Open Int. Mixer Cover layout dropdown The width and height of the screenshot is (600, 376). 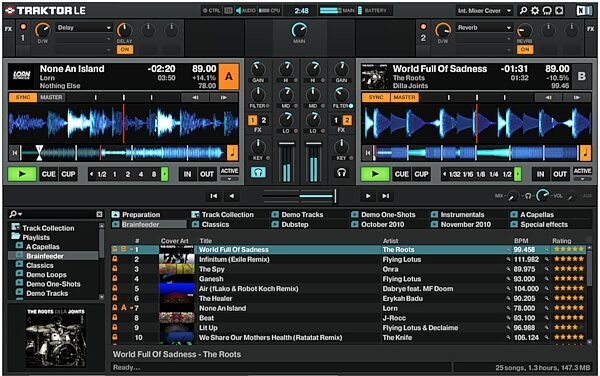(x=484, y=11)
